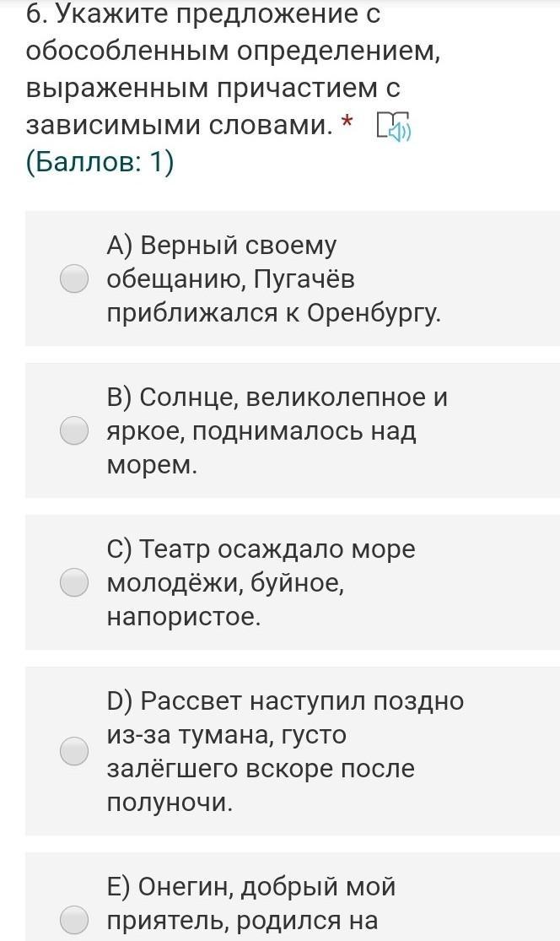Pick the radio button for option E
Image resolution: width=560 pixels, height=941 pixels.
click(74, 920)
